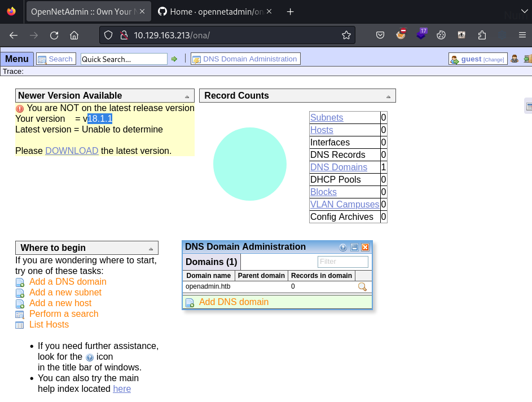Toggle the tracking protection shield in address bar
This screenshot has height=402, width=532.
coord(108,35)
